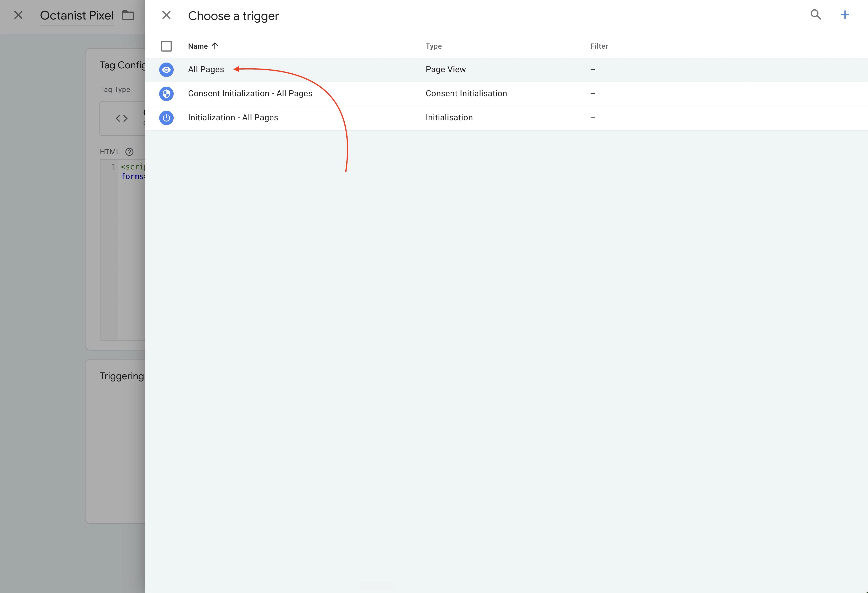Choose Consent Initialization - All Pages trigger
868x593 pixels.
[x=250, y=93]
